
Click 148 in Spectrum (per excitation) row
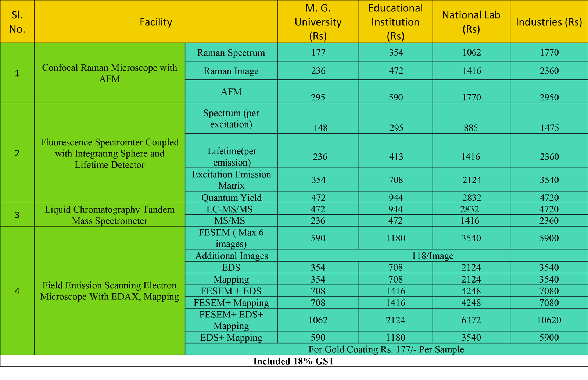click(318, 118)
